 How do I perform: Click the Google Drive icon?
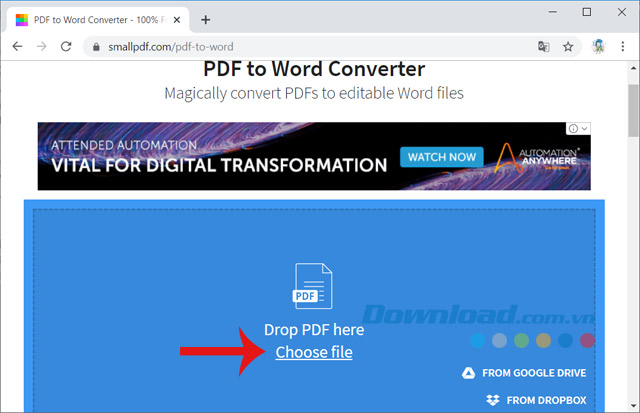[x=468, y=373]
